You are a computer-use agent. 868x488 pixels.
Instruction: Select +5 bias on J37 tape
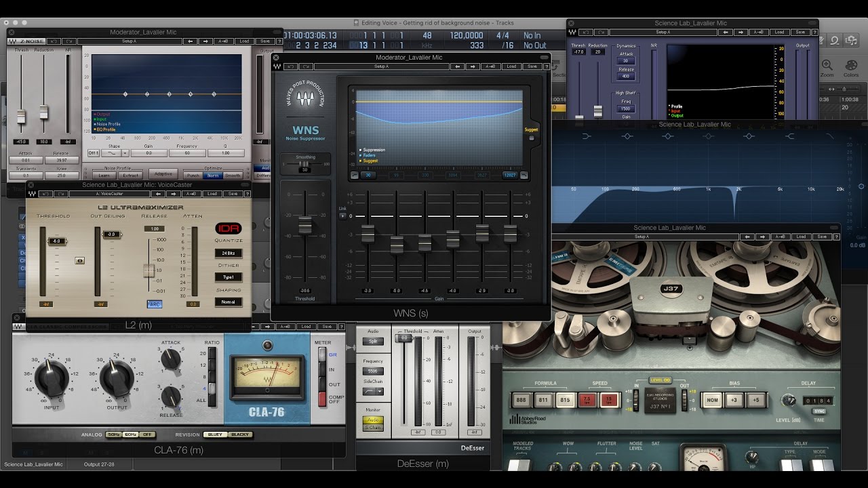point(755,399)
